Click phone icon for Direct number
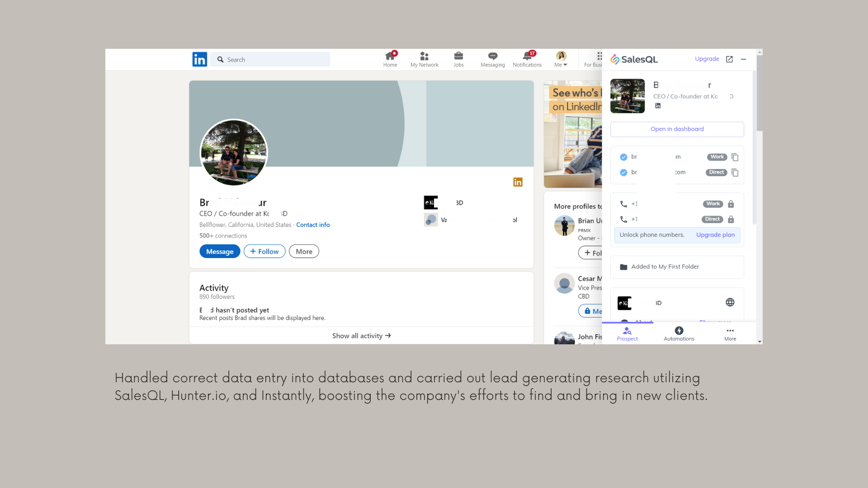 tap(623, 220)
